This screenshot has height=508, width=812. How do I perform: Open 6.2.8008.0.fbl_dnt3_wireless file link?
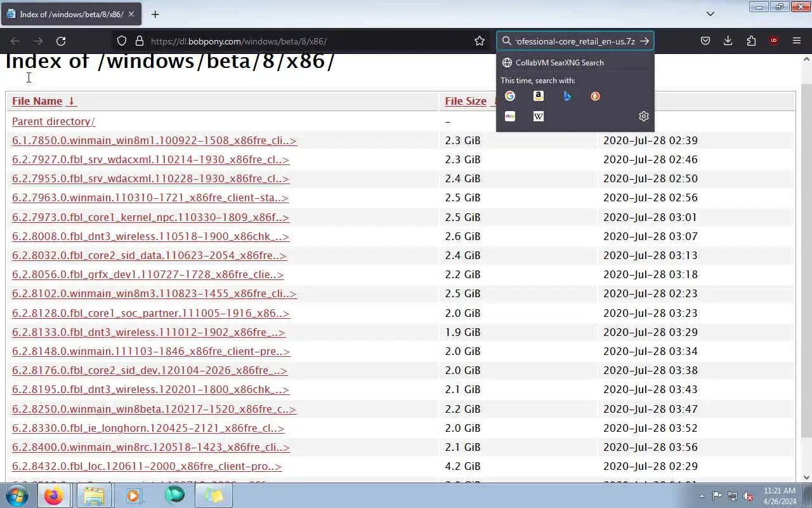pyautogui.click(x=150, y=236)
